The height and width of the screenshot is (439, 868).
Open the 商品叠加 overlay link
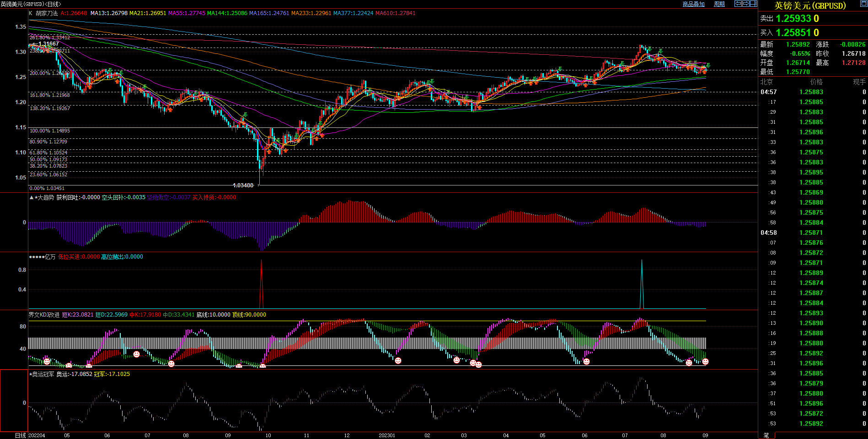point(693,4)
